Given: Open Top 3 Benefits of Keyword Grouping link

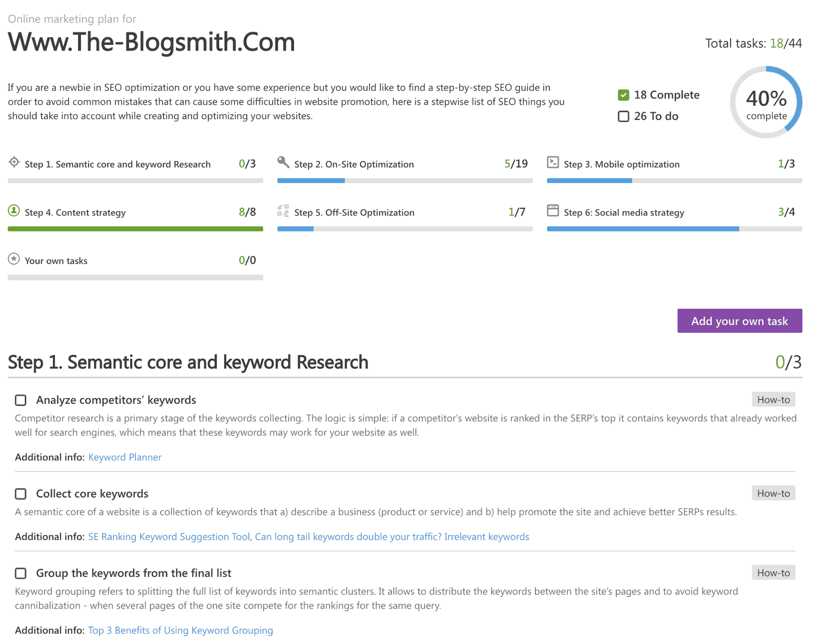Looking at the screenshot, I should pos(181,630).
